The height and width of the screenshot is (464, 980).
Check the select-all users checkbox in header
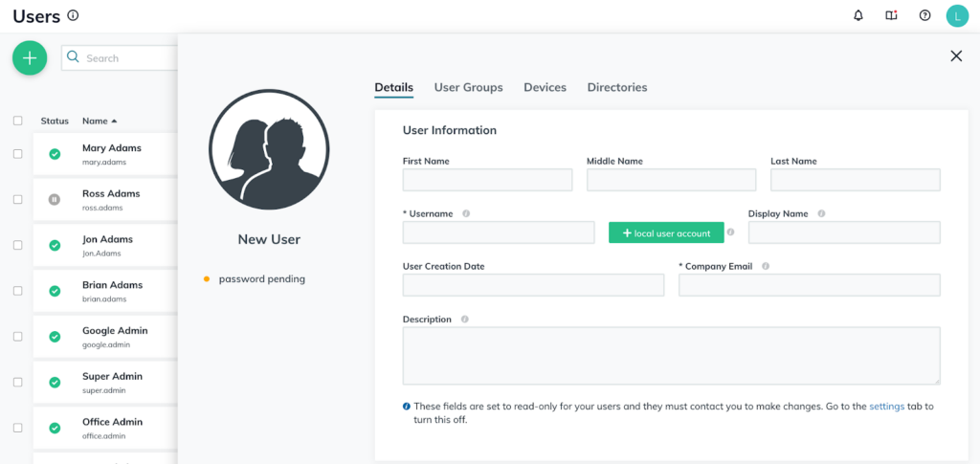[18, 121]
